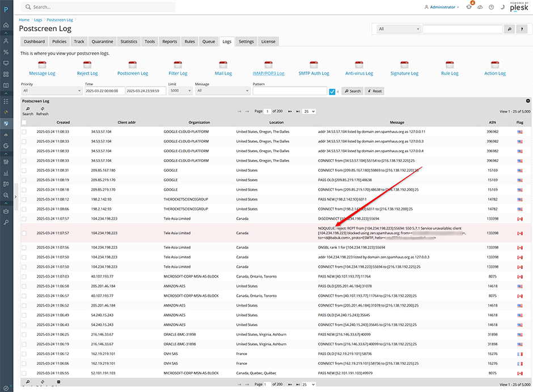Viewport: 533px width, 392px height.
Task: Open the Queue tab
Action: 209,41
